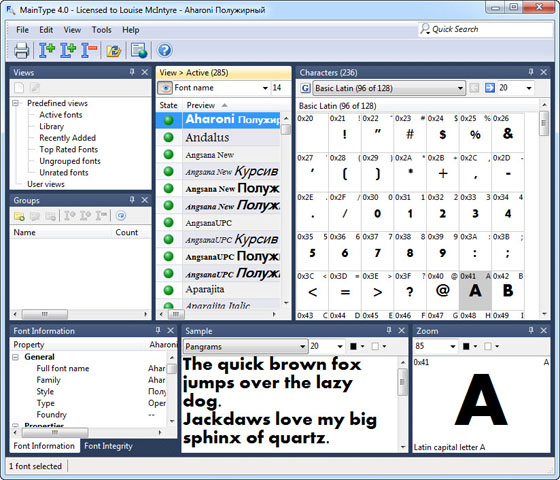Click the Name column header in Groups
The image size is (560, 480).
tap(61, 232)
